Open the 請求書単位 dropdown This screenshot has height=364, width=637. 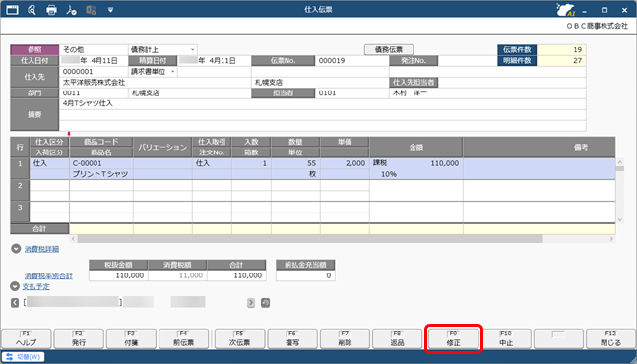(153, 72)
